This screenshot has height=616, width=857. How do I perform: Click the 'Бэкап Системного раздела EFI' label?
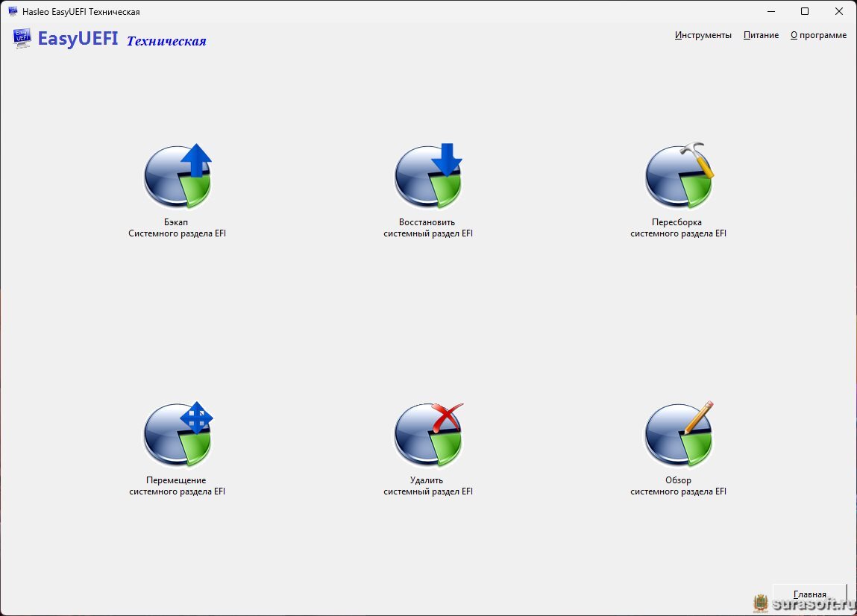pyautogui.click(x=177, y=228)
